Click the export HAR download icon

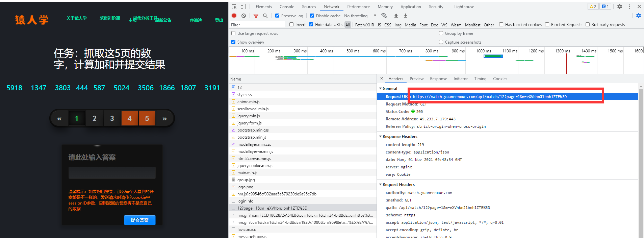point(406,16)
